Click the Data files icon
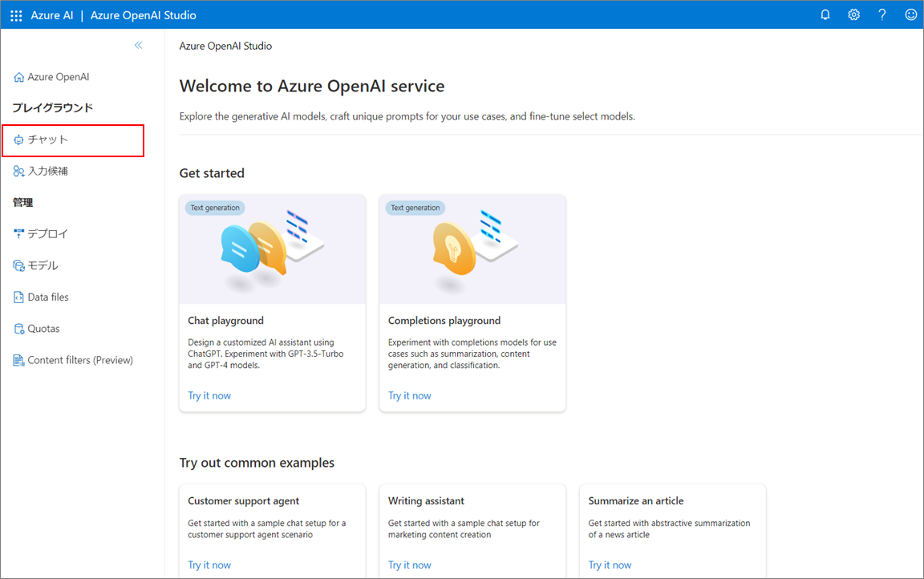Image resolution: width=924 pixels, height=579 pixels. [x=19, y=298]
